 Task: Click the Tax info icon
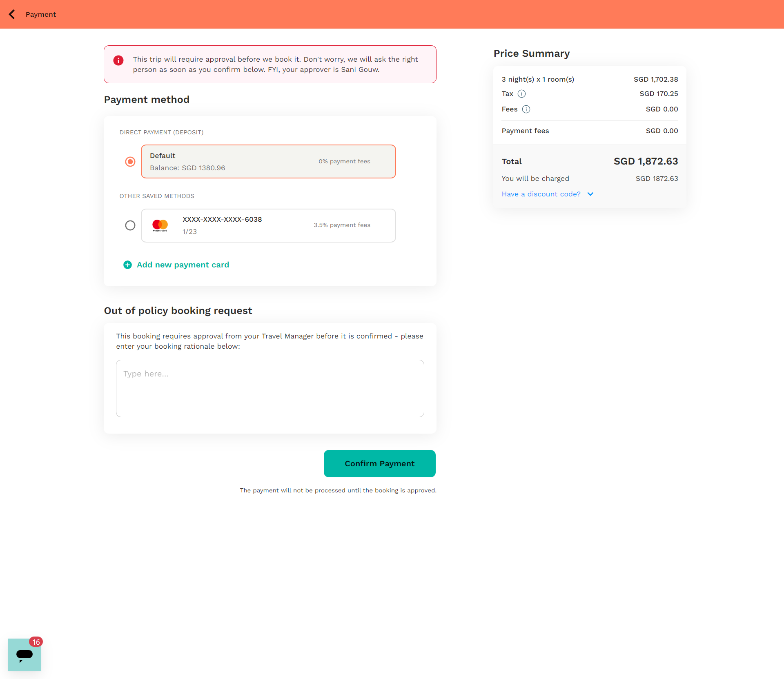click(521, 94)
